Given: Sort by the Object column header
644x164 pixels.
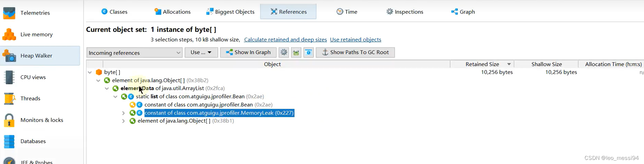Looking at the screenshot, I should pyautogui.click(x=272, y=64).
